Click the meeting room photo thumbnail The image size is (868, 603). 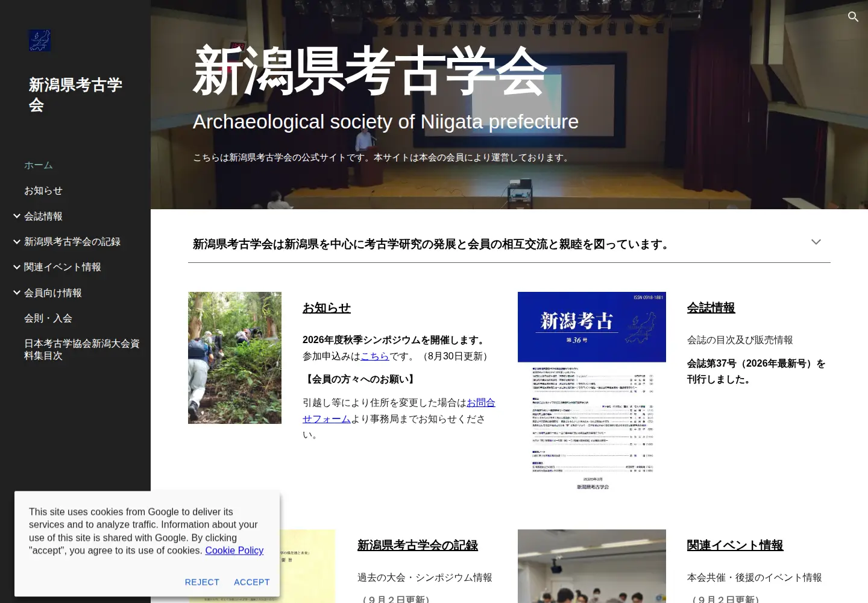(x=592, y=566)
